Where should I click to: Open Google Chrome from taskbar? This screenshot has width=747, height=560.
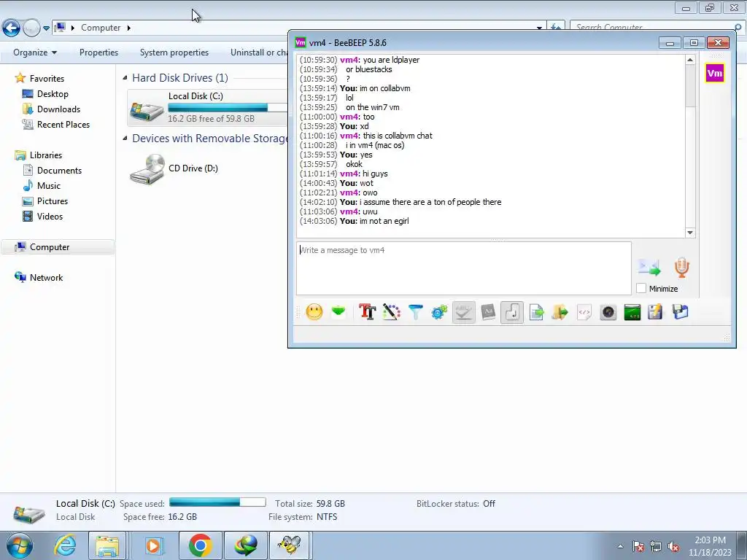click(x=200, y=545)
